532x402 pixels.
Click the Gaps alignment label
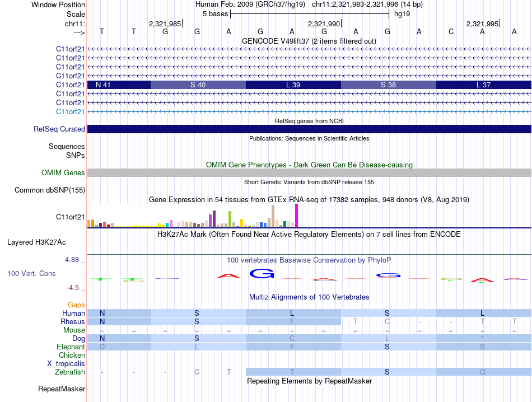[76, 305]
